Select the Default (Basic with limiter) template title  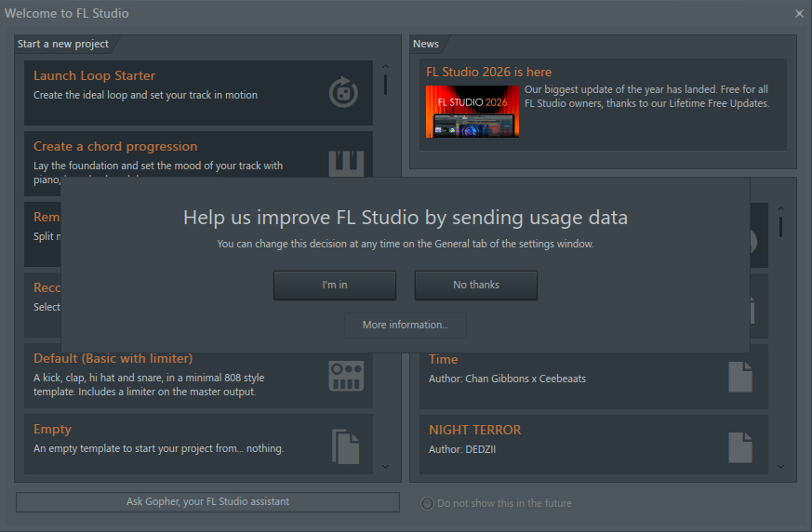(x=113, y=358)
